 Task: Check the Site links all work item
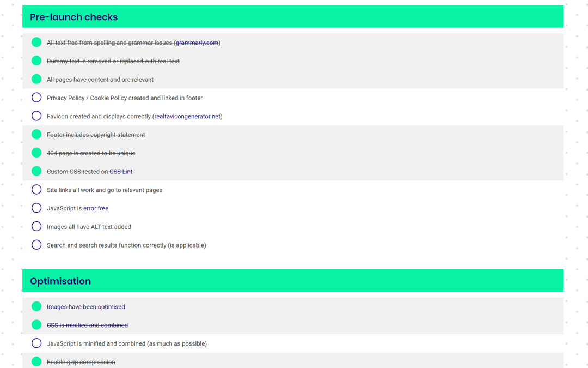(36, 189)
